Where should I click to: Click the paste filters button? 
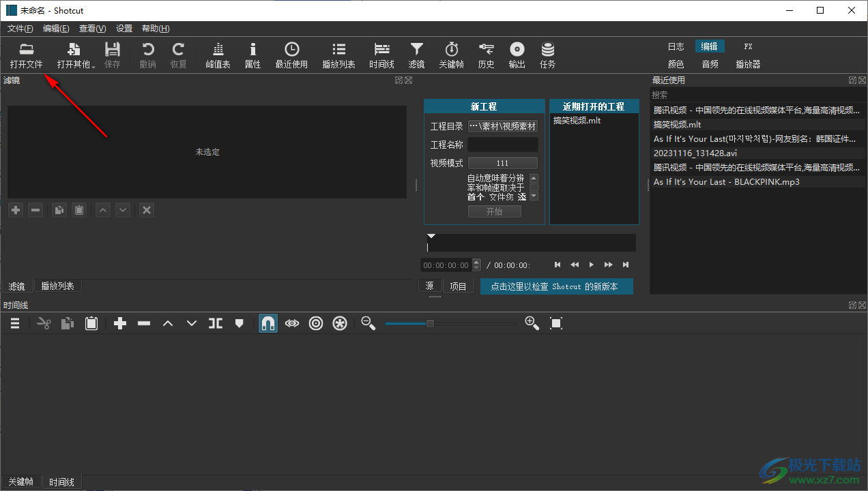coord(79,210)
